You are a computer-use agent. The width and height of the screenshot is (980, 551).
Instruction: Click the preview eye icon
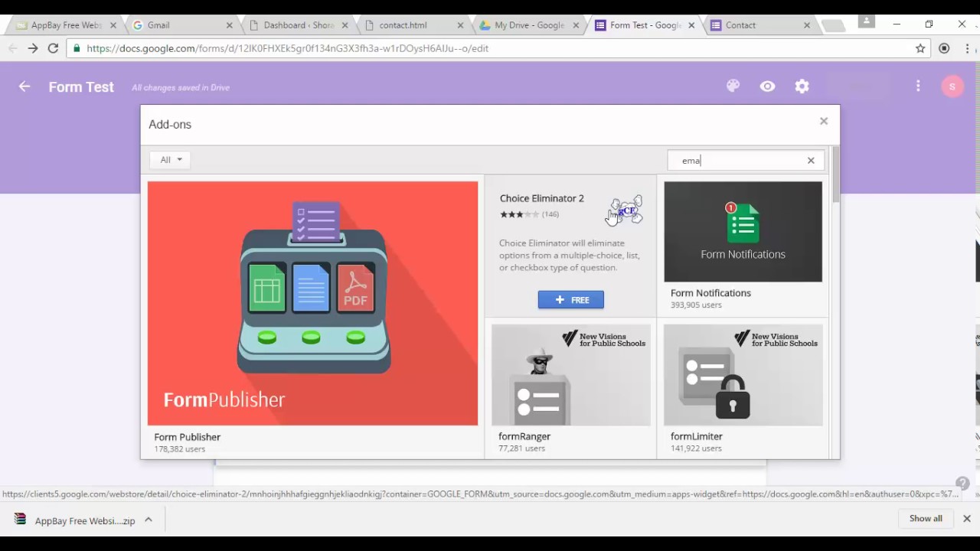(767, 86)
